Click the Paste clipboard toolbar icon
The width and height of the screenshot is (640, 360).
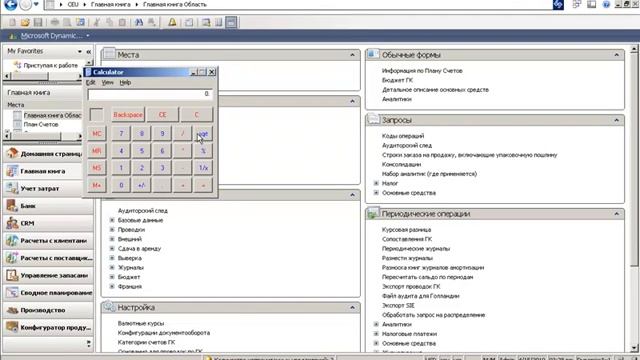(122, 22)
